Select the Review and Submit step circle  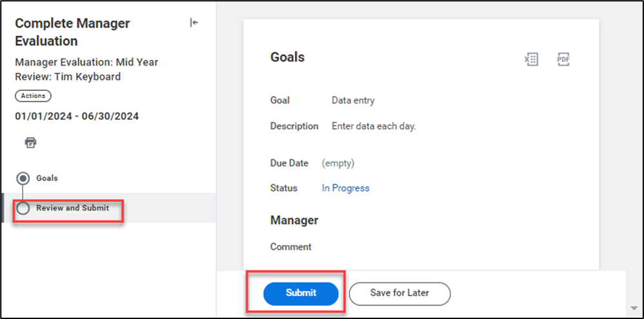(24, 208)
